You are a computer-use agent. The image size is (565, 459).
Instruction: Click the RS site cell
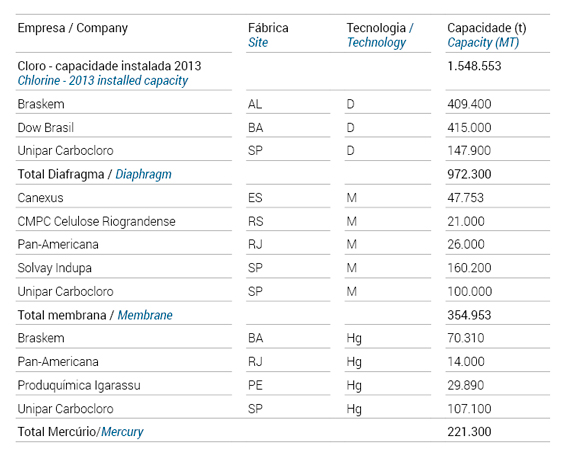[255, 221]
